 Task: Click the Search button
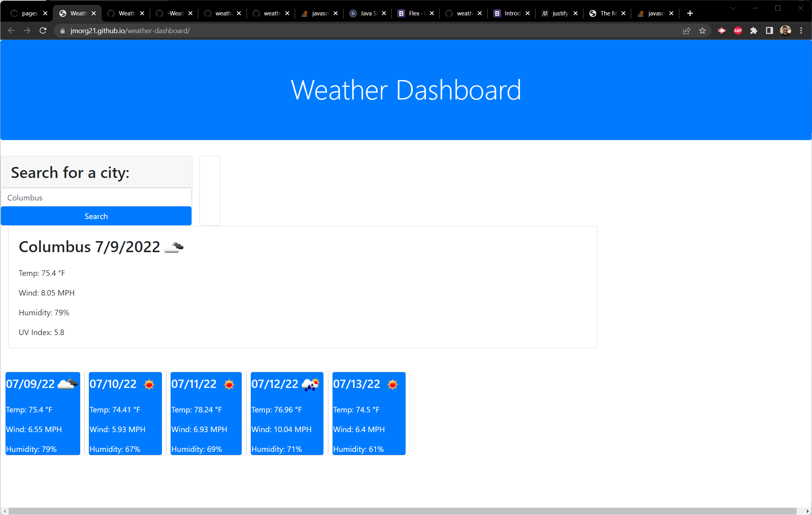(x=96, y=216)
